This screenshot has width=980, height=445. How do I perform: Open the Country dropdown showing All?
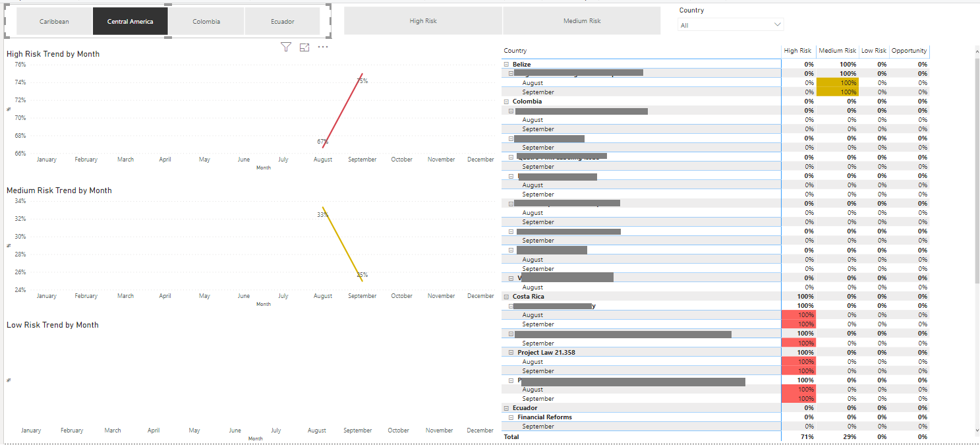pos(731,25)
